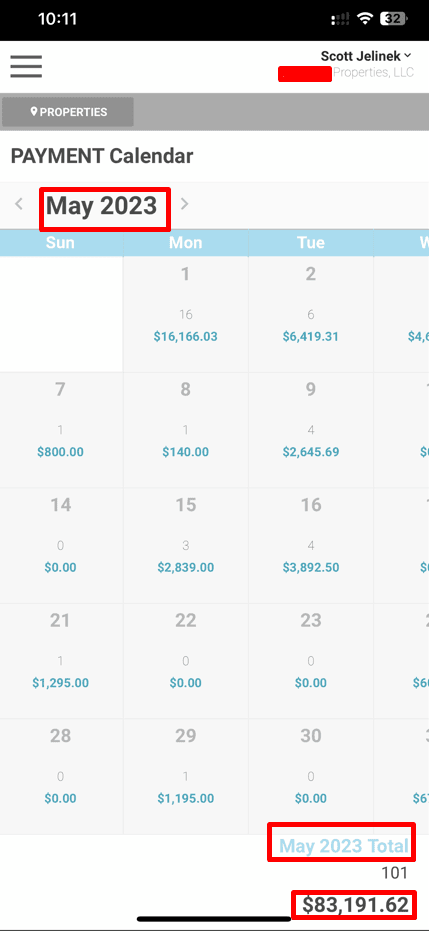Tap the Wi-Fi status icon
The height and width of the screenshot is (931, 429).
[364, 19]
